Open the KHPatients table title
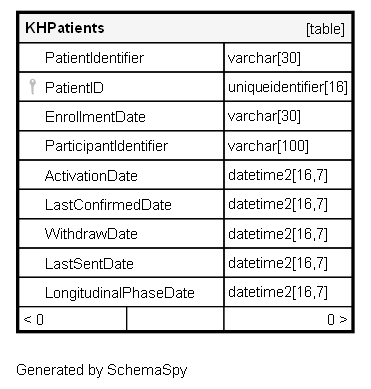Image resolution: width=371 pixels, height=389 pixels. [x=65, y=28]
